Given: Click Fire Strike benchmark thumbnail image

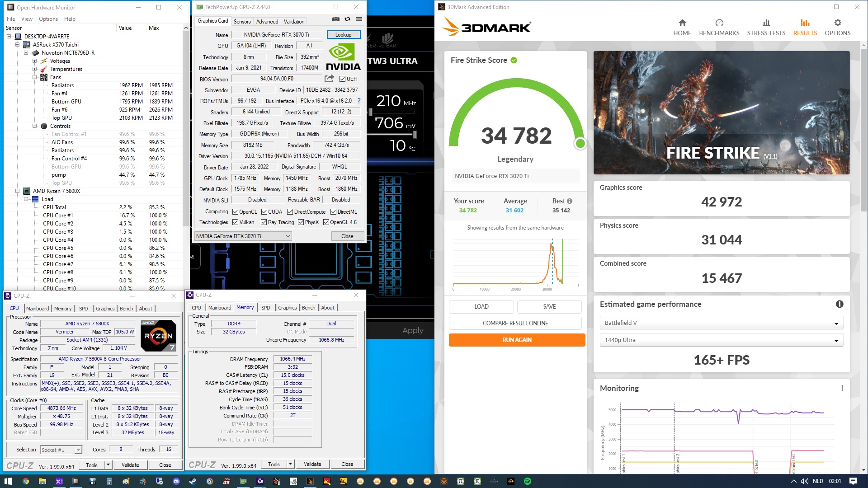Looking at the screenshot, I should [722, 113].
